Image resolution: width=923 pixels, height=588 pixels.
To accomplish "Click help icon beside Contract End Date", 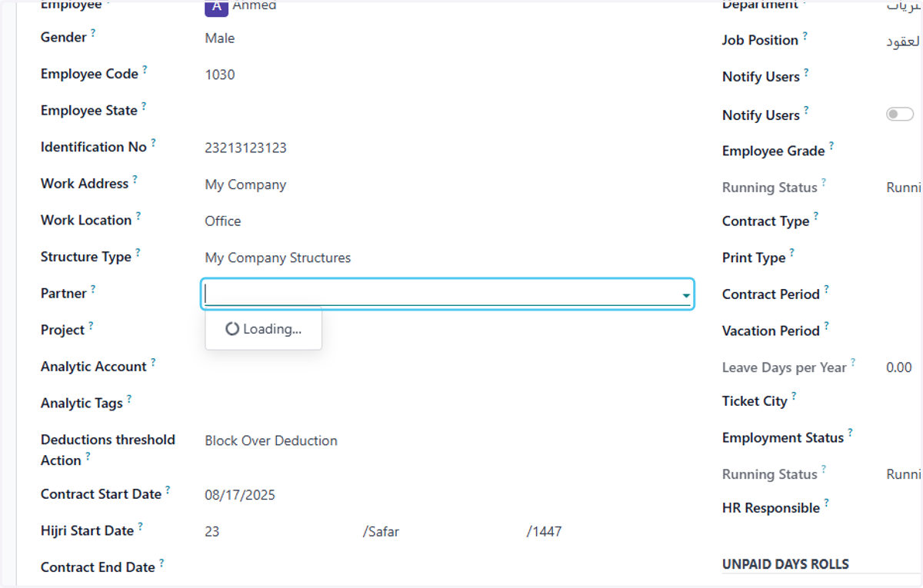I will [x=162, y=563].
